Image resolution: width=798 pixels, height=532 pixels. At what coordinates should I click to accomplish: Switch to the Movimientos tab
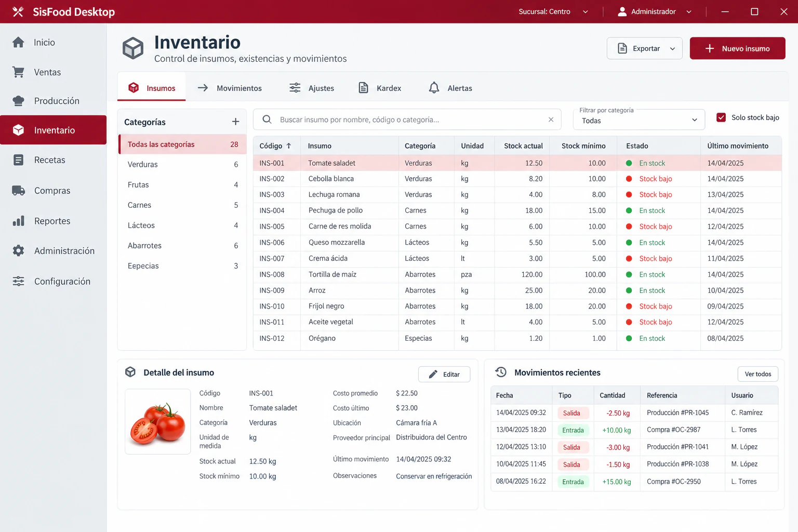(x=230, y=88)
